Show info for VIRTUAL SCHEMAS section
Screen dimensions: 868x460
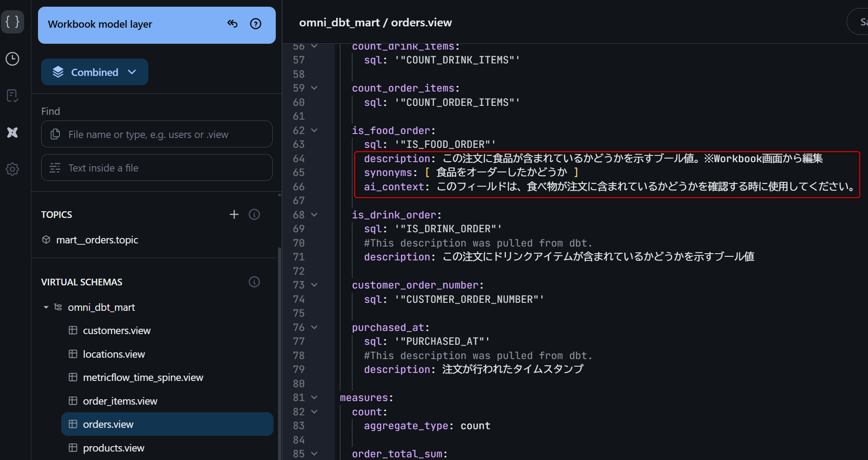254,282
